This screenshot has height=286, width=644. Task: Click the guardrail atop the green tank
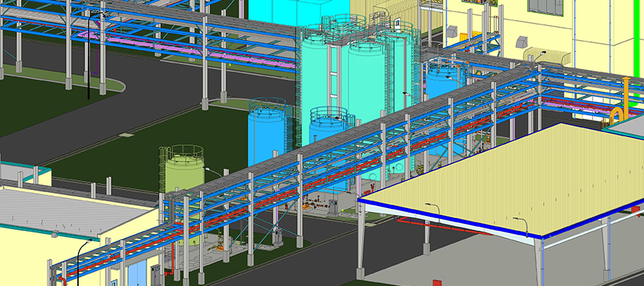184,152
